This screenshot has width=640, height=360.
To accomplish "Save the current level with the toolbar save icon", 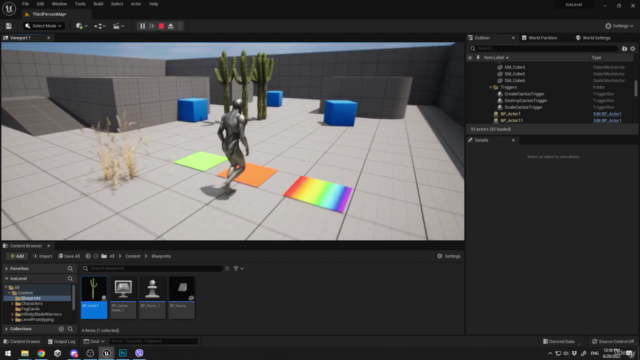I will click(9, 26).
